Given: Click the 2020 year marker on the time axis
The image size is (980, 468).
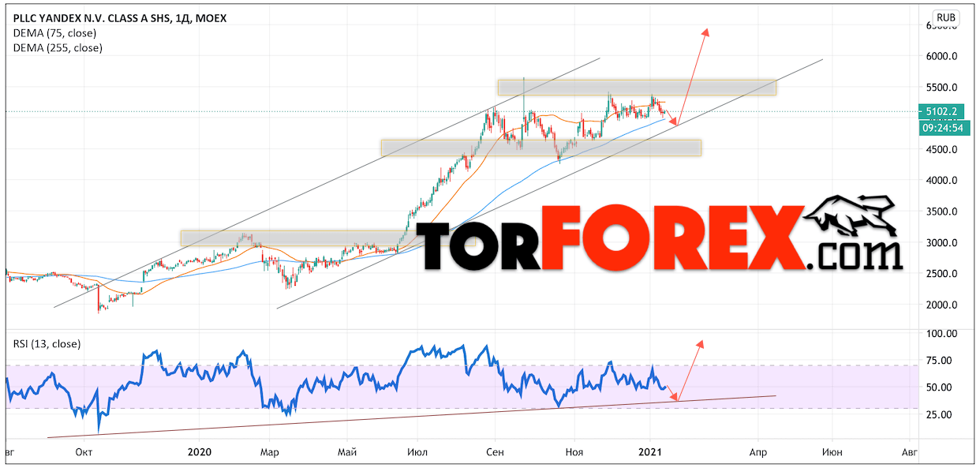Looking at the screenshot, I should click(x=200, y=452).
